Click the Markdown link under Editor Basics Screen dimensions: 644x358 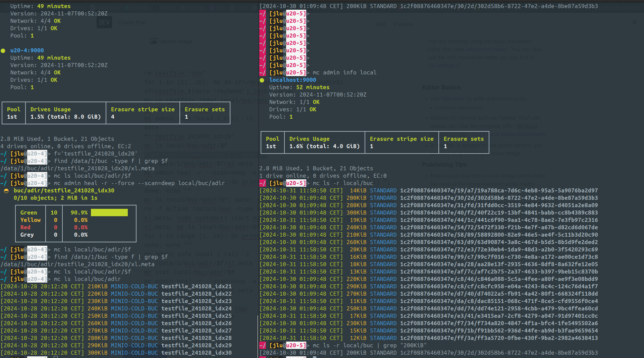click(453, 99)
